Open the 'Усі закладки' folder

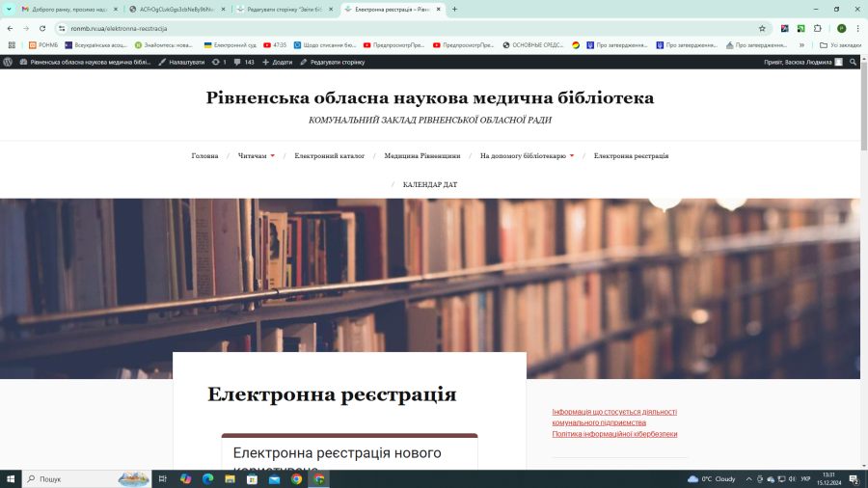coord(840,44)
